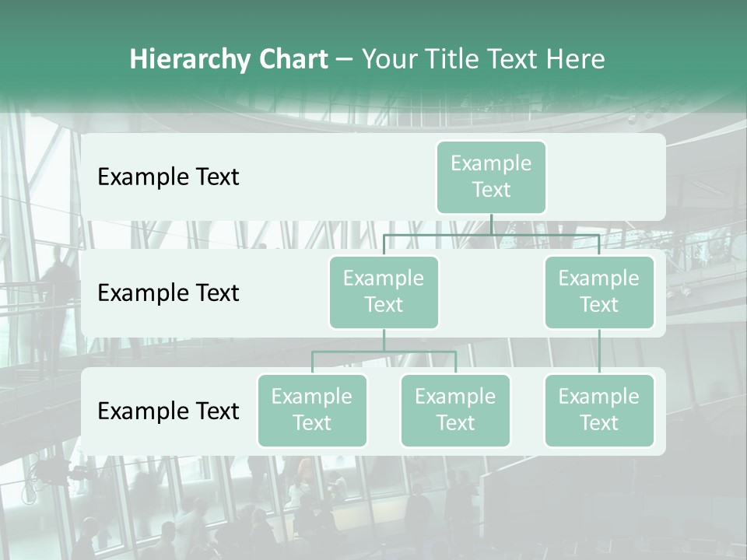The width and height of the screenshot is (747, 560).
Task: Click the leftmost box in the bottom level
Action: (312, 410)
